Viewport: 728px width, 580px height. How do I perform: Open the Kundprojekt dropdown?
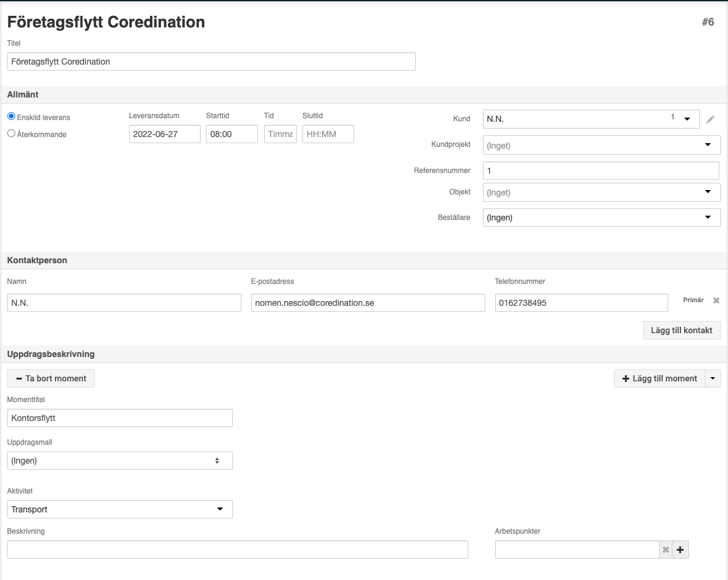point(602,145)
